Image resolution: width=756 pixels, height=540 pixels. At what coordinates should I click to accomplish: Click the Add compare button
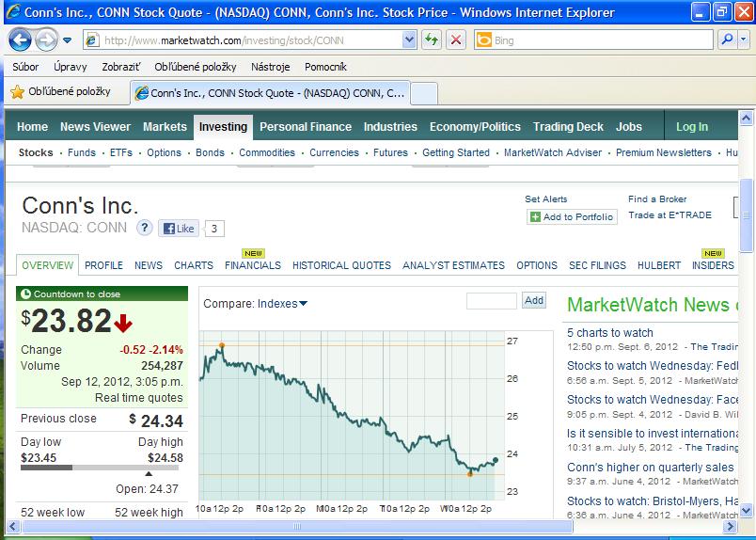pyautogui.click(x=534, y=300)
